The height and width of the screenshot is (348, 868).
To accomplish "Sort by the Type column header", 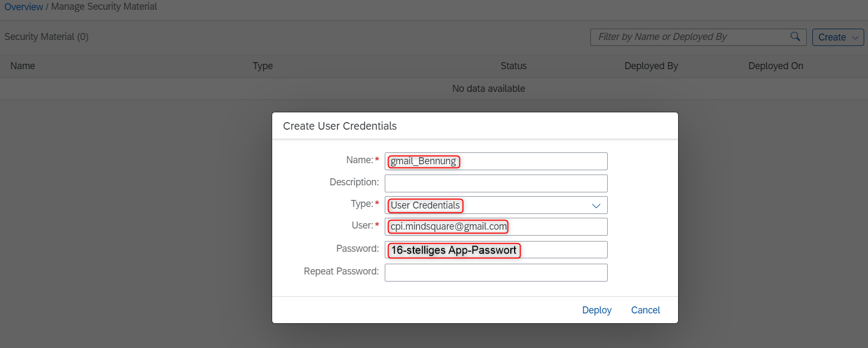I will click(x=262, y=66).
